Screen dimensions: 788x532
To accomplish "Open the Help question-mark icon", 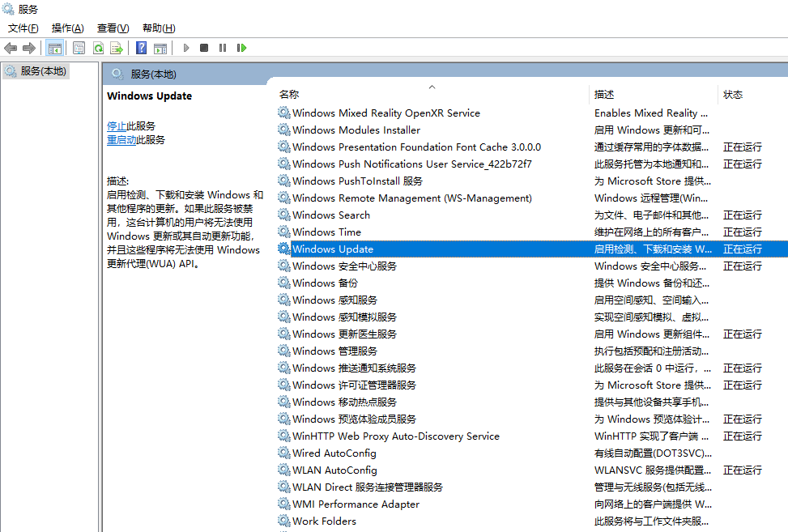I will [x=141, y=49].
